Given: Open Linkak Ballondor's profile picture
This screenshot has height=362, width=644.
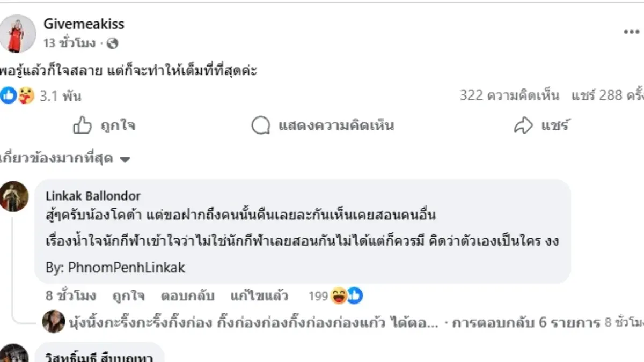Looking at the screenshot, I should pyautogui.click(x=14, y=196).
